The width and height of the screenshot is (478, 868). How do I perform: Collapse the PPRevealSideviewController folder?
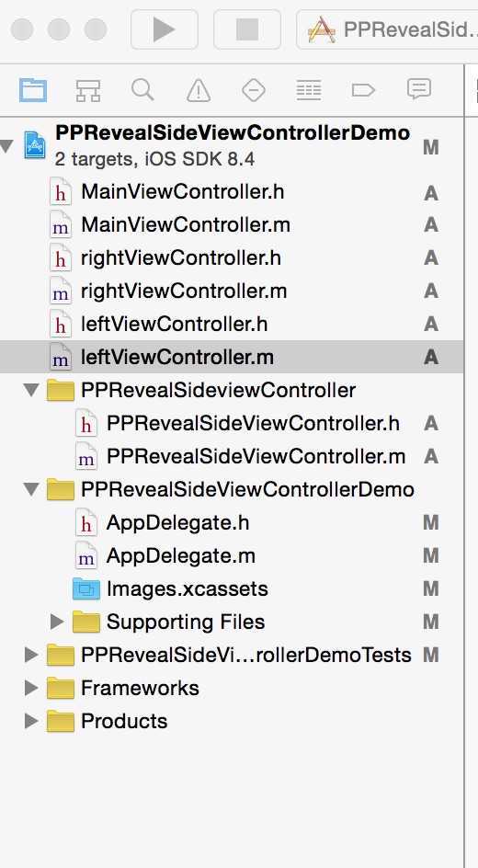31,390
